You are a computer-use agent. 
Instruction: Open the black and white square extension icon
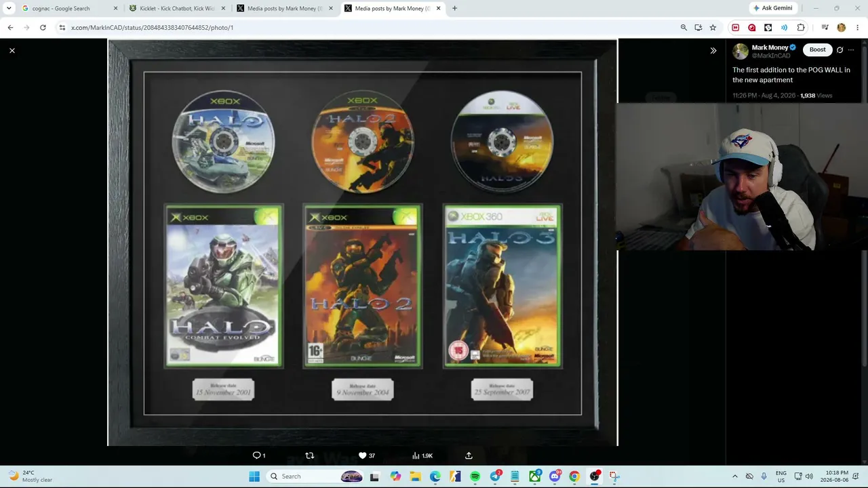pyautogui.click(x=768, y=28)
